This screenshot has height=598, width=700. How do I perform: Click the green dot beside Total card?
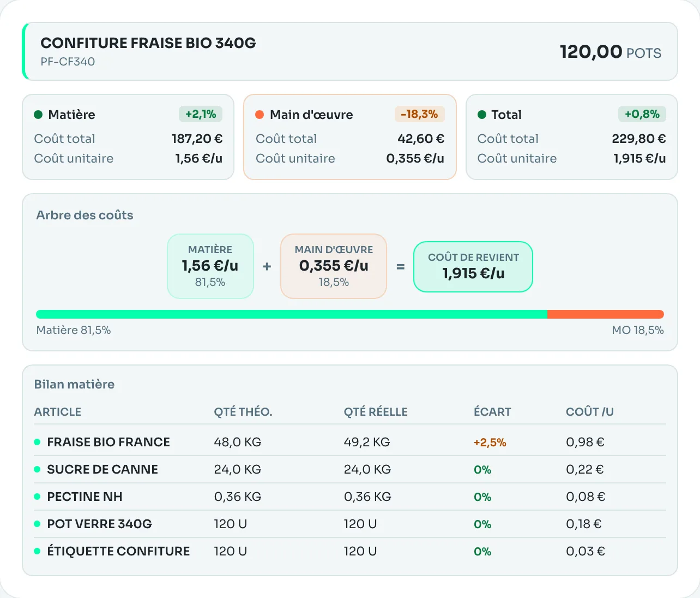pos(482,115)
